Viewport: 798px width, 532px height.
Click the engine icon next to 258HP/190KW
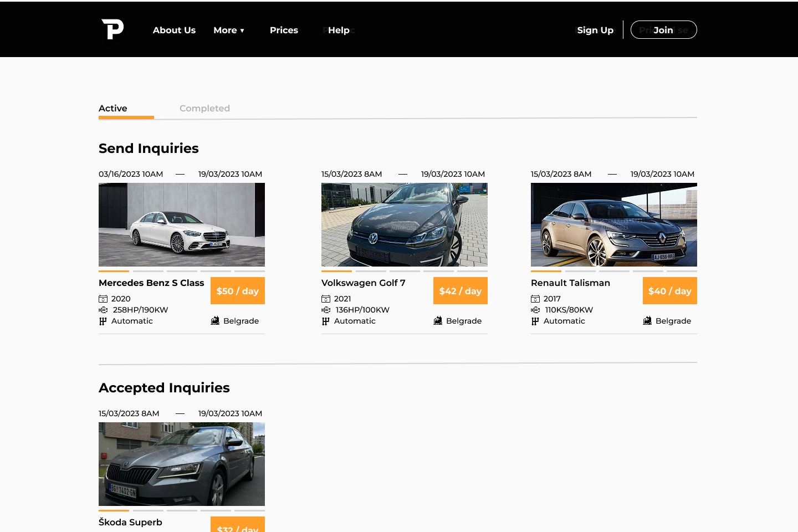[103, 310]
